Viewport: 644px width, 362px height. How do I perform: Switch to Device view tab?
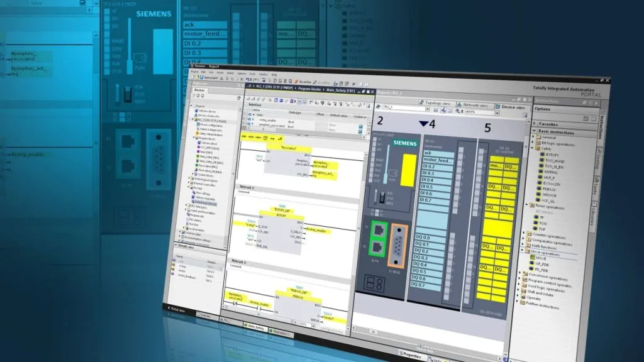coord(512,107)
